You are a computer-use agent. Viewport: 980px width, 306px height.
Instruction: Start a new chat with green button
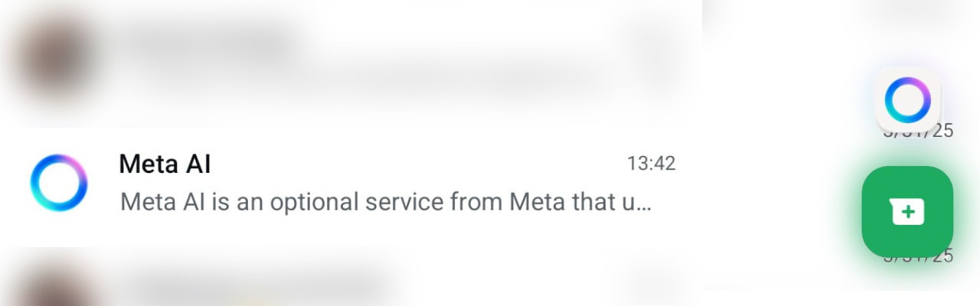[907, 211]
